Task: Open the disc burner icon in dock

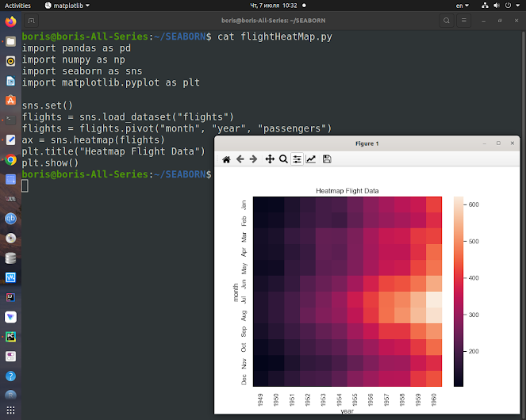Action: [x=11, y=239]
